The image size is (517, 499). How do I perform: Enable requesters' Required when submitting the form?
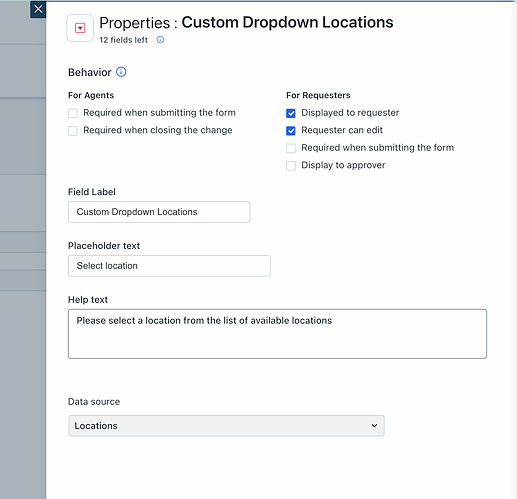pyautogui.click(x=291, y=148)
